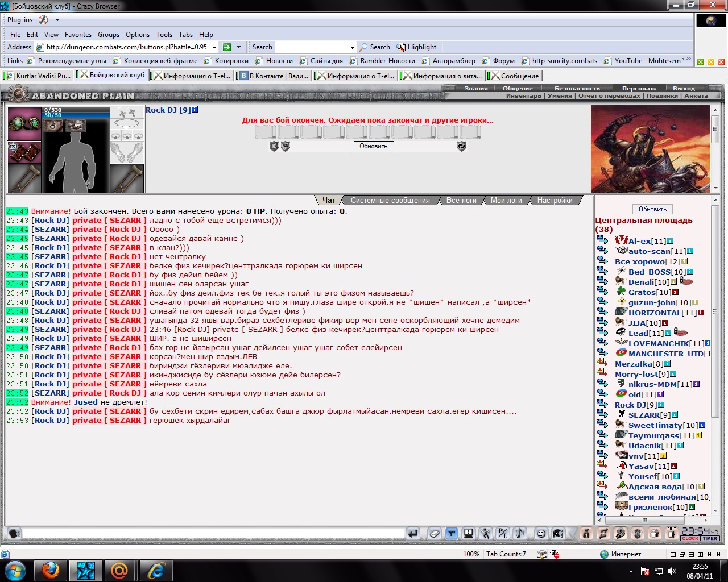
Task: Open the Tools menu
Action: pyautogui.click(x=164, y=35)
